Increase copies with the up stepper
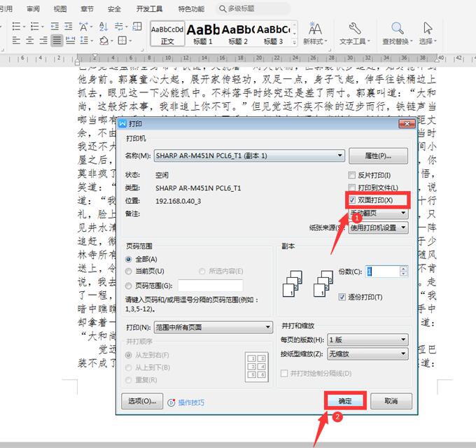The image size is (476, 448). 403,269
